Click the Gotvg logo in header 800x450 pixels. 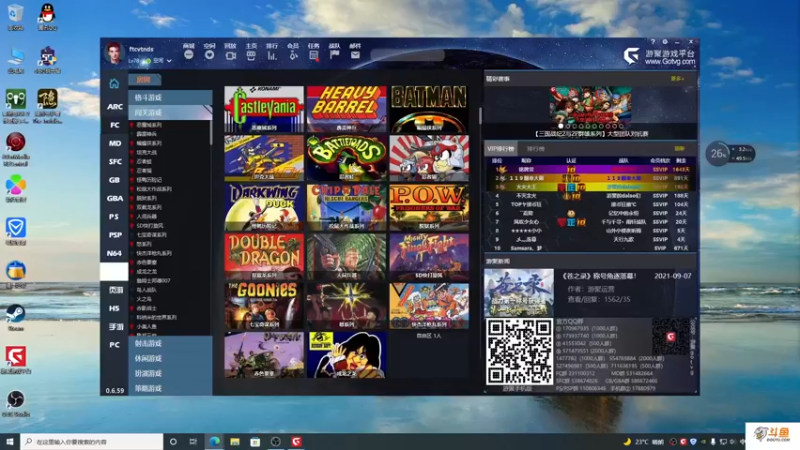[631, 55]
